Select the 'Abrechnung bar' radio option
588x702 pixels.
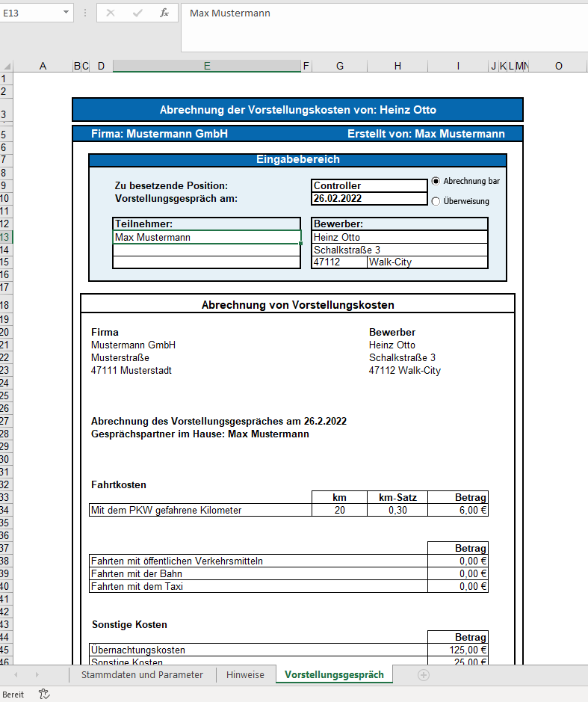pos(436,182)
